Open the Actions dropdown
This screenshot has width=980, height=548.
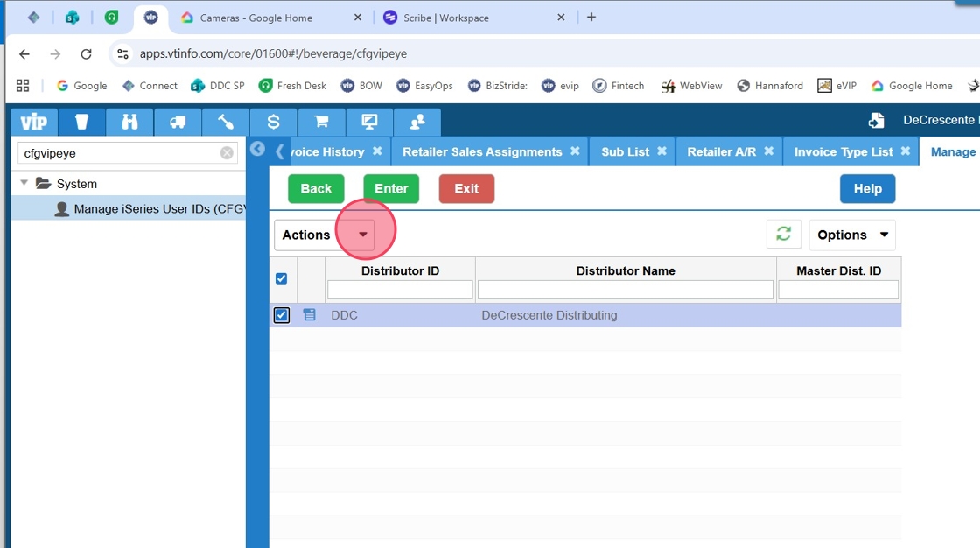coord(325,235)
